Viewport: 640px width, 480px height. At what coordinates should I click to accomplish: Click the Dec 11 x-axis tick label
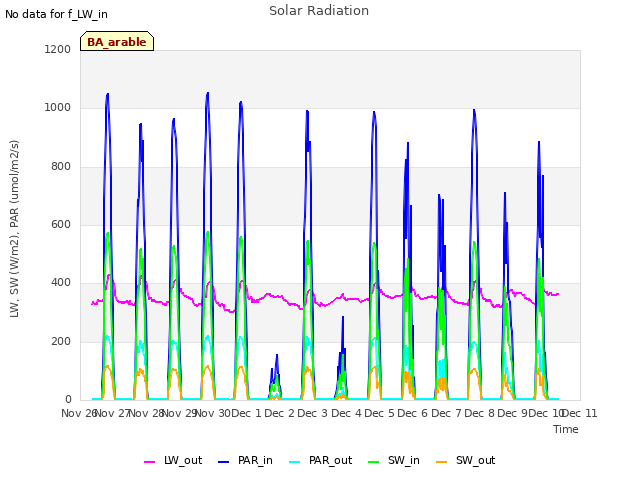click(580, 413)
